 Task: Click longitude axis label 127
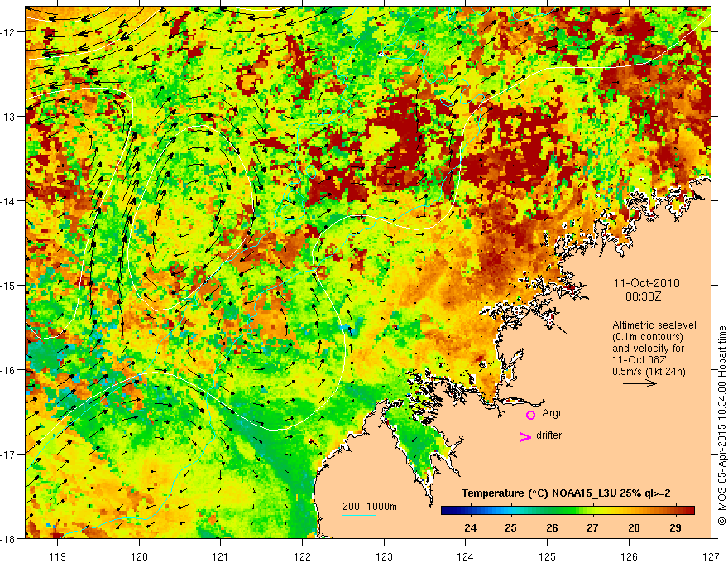[711, 556]
